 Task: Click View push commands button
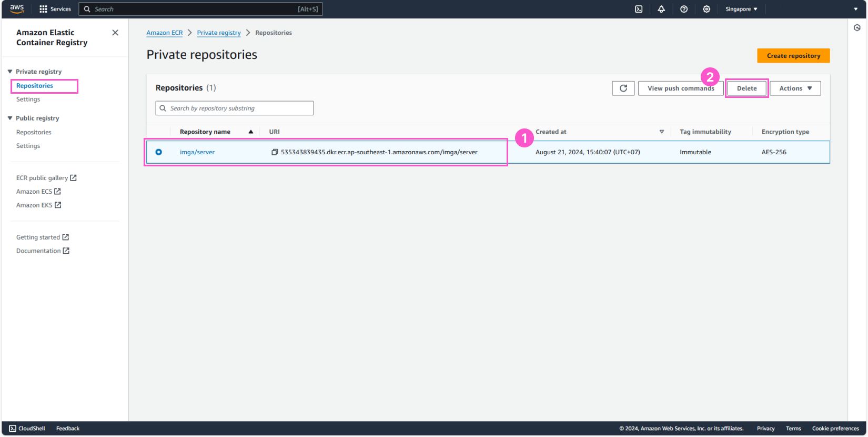coord(681,88)
